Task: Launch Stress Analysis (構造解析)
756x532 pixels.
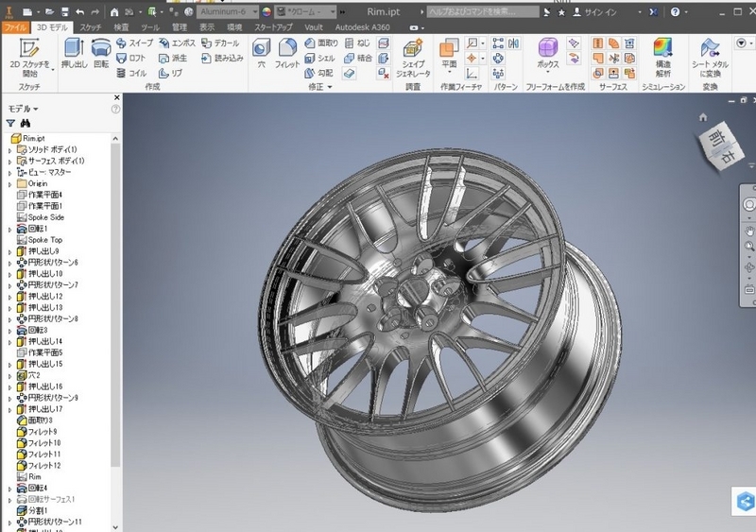Action: pyautogui.click(x=663, y=58)
